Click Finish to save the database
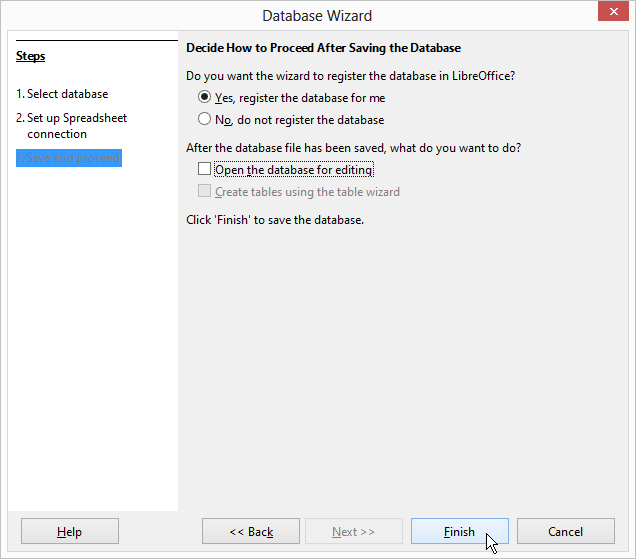The height and width of the screenshot is (559, 636). (460, 531)
